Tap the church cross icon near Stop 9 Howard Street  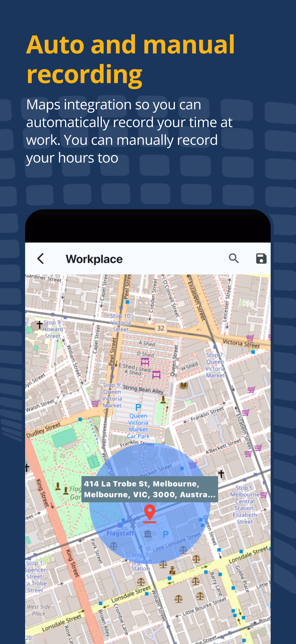[39, 325]
